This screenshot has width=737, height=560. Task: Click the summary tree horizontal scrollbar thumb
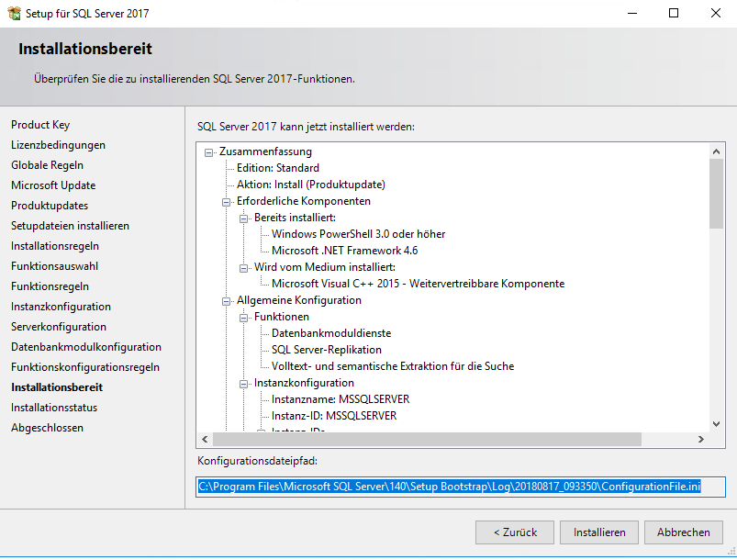[428, 439]
